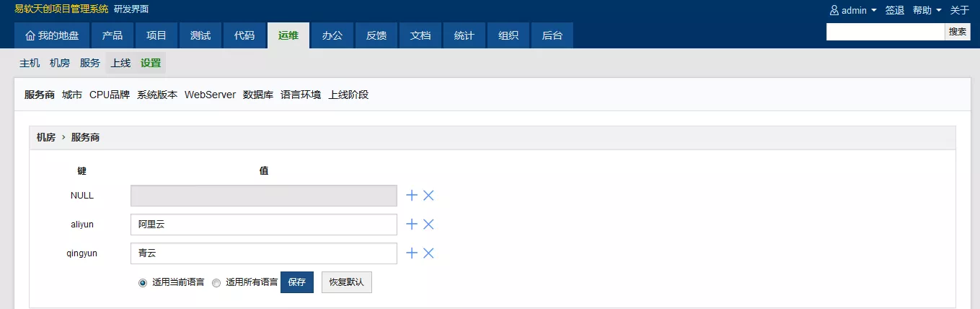Screen dimensions: 980x309
Task: Select 适用所有语言 radio option
Action: pyautogui.click(x=216, y=283)
